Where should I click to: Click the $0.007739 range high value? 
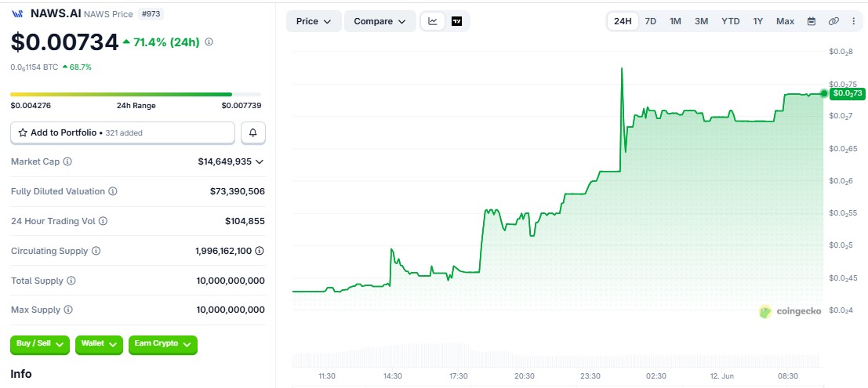coord(242,106)
